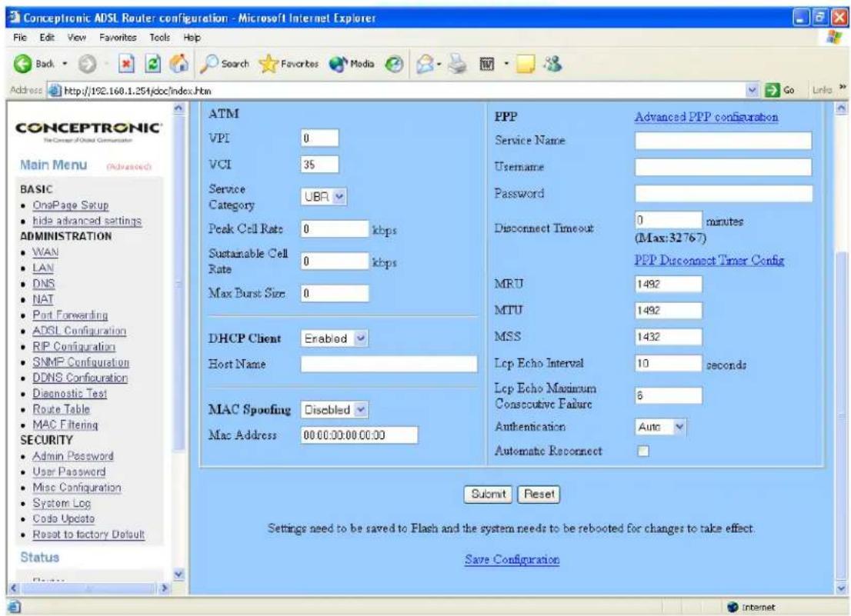Open the address bar dropdown arrow
The width and height of the screenshot is (851, 616).
[x=752, y=90]
